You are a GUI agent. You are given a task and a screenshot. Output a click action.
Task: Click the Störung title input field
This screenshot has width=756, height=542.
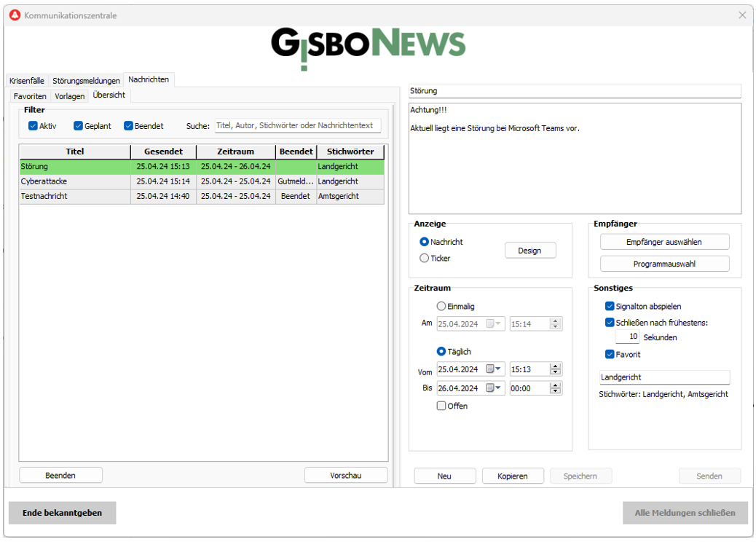click(575, 90)
